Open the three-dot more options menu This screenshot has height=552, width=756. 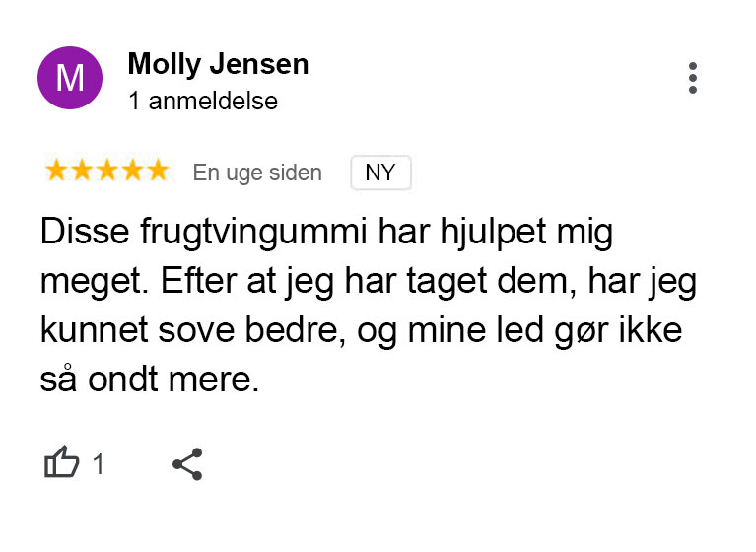click(692, 78)
